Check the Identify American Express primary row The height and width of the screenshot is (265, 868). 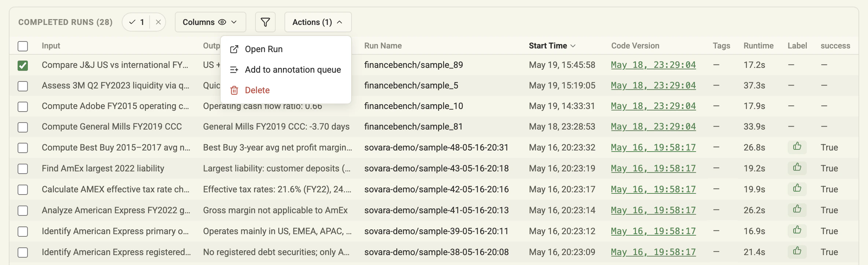[x=23, y=231]
